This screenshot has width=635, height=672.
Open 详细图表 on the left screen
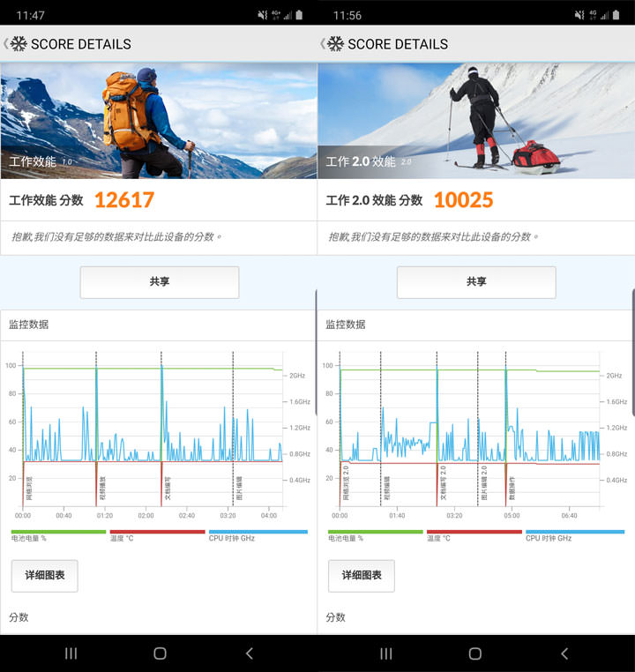coord(44,575)
